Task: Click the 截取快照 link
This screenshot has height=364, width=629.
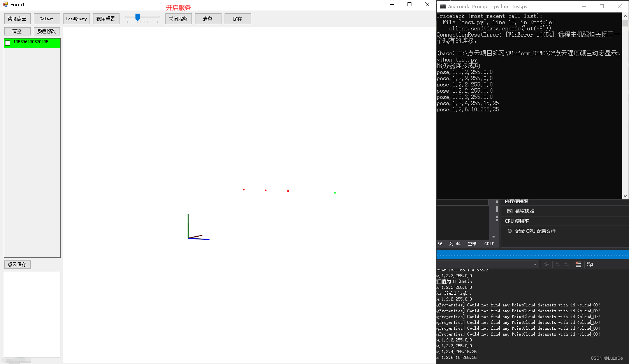Action: (x=524, y=211)
